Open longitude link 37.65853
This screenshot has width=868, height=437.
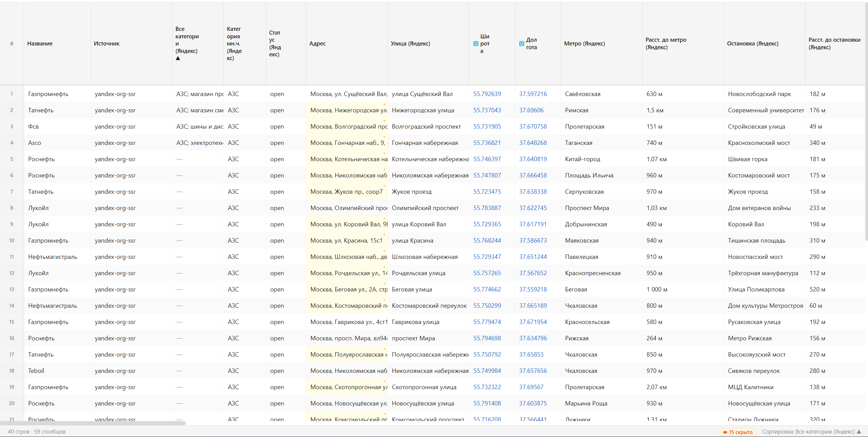(531, 355)
